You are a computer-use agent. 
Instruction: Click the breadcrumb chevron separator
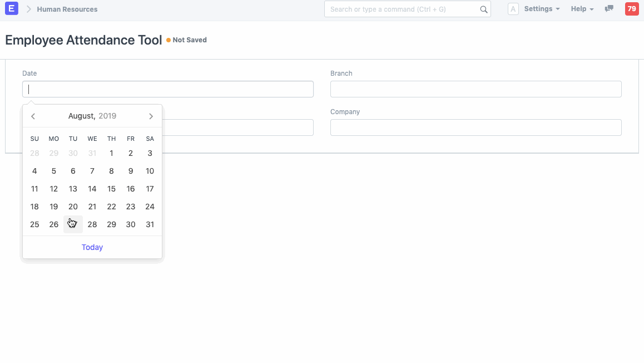[x=29, y=9]
